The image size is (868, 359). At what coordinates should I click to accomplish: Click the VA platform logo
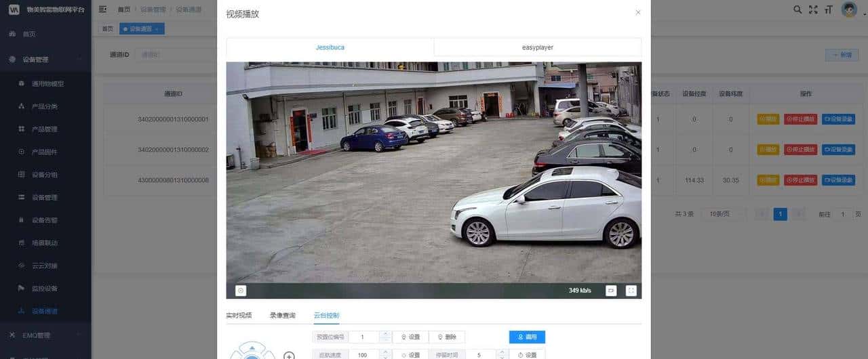(14, 9)
